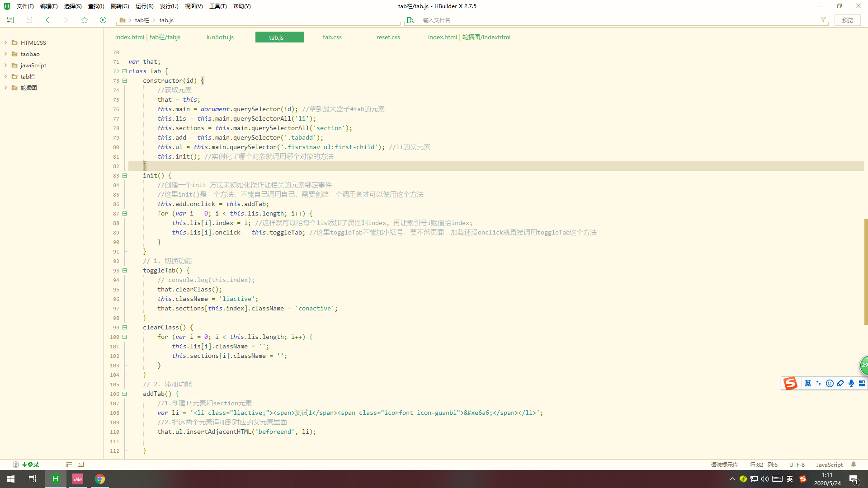Collapse the addTab() fold at line 106
The image size is (868, 488).
pos(124,394)
